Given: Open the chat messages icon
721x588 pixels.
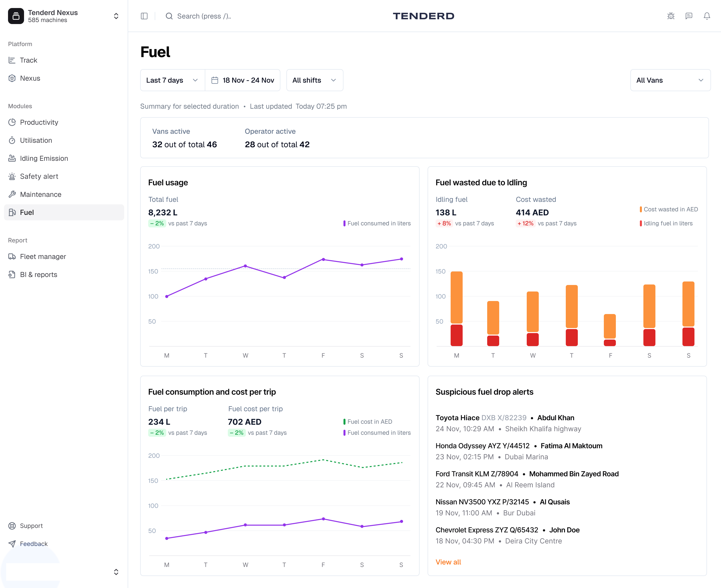Looking at the screenshot, I should click(688, 16).
